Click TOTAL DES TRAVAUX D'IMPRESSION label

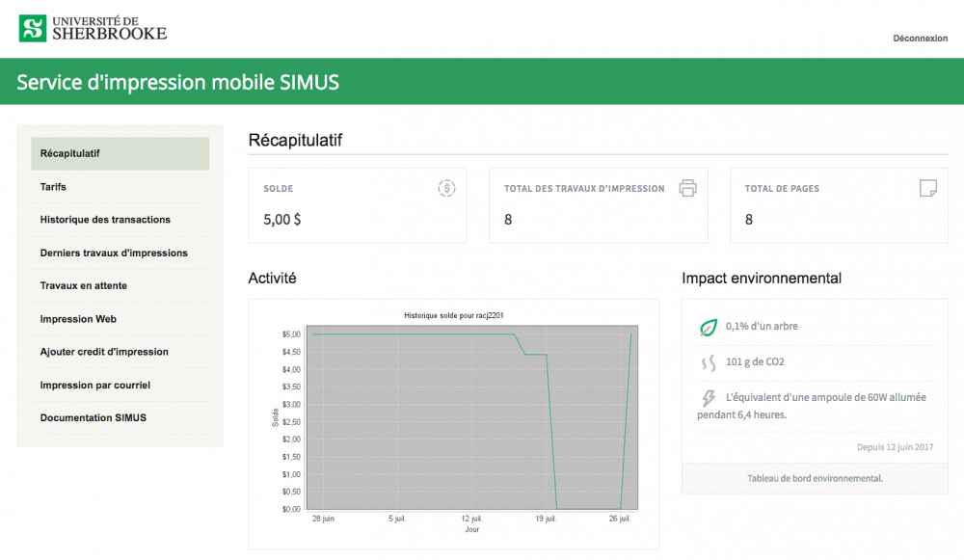click(x=584, y=189)
